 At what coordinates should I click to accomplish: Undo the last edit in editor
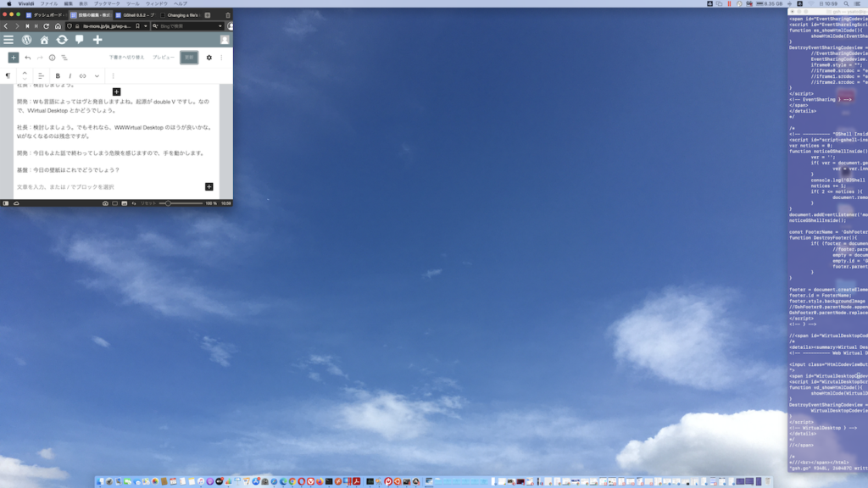pos(28,58)
